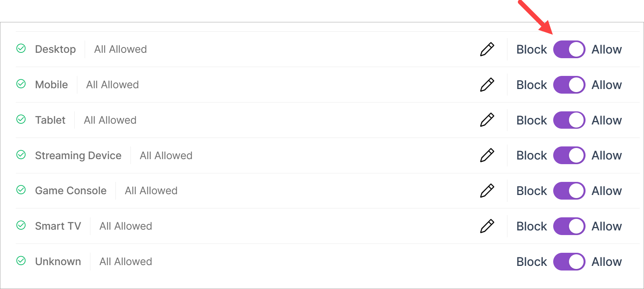The image size is (644, 289).
Task: Open the Tablet row's pencil editor
Action: tap(487, 120)
